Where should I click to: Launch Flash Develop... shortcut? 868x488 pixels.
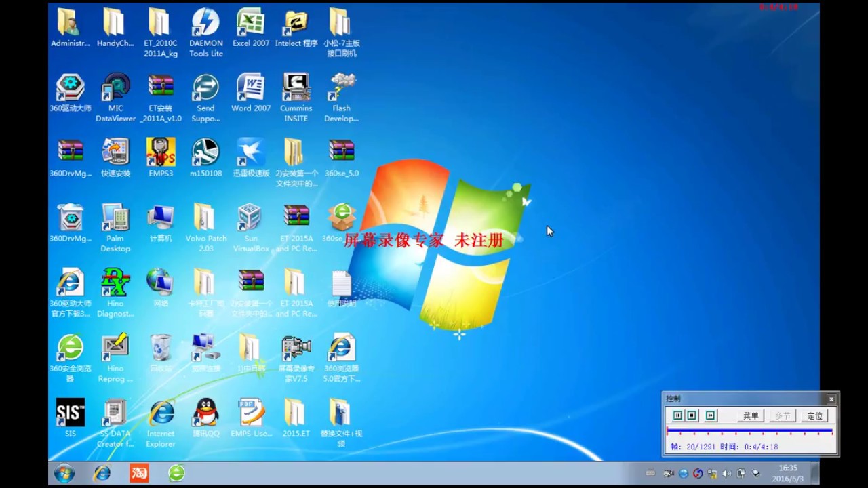[341, 98]
